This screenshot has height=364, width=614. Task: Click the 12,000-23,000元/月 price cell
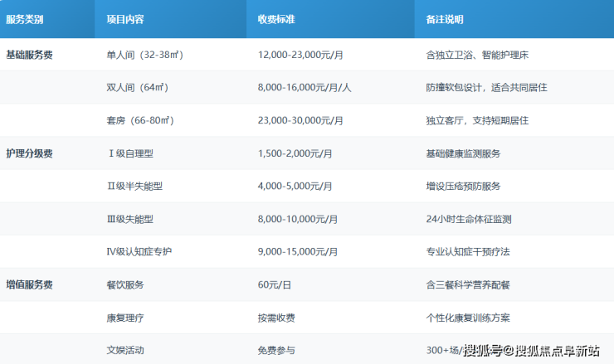302,54
